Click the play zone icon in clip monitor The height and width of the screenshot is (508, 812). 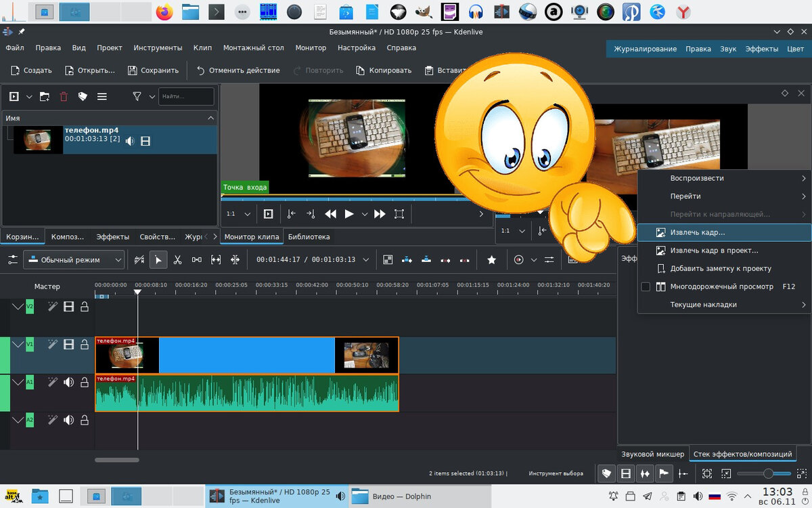(x=269, y=214)
